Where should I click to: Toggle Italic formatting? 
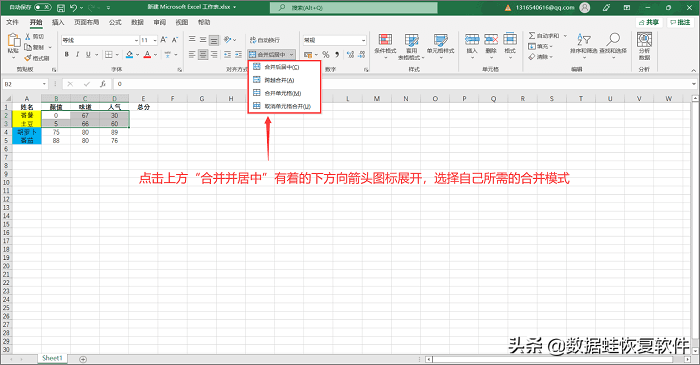point(77,54)
